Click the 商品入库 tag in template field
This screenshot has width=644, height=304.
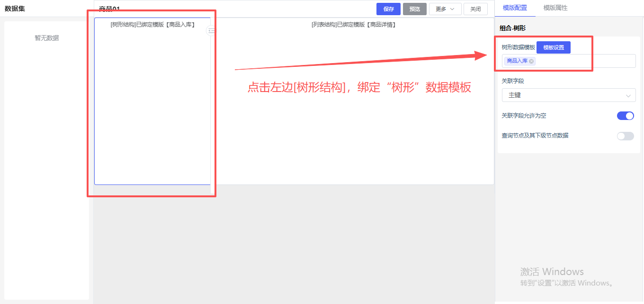(x=517, y=61)
